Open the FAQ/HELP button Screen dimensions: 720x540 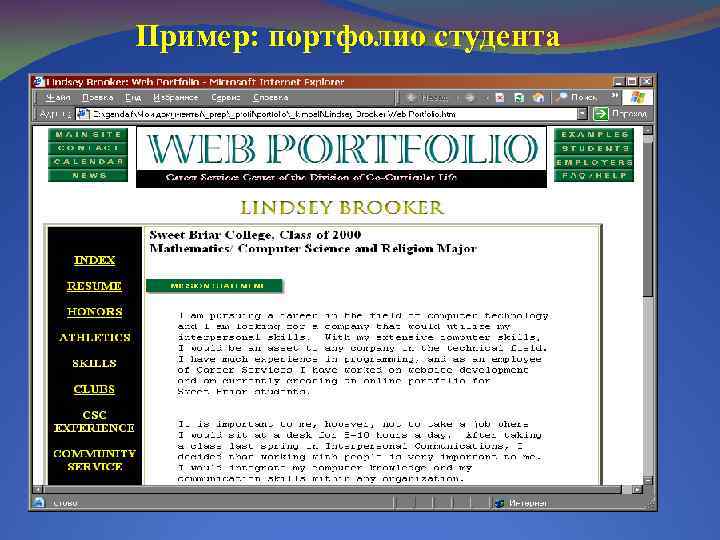[x=594, y=175]
